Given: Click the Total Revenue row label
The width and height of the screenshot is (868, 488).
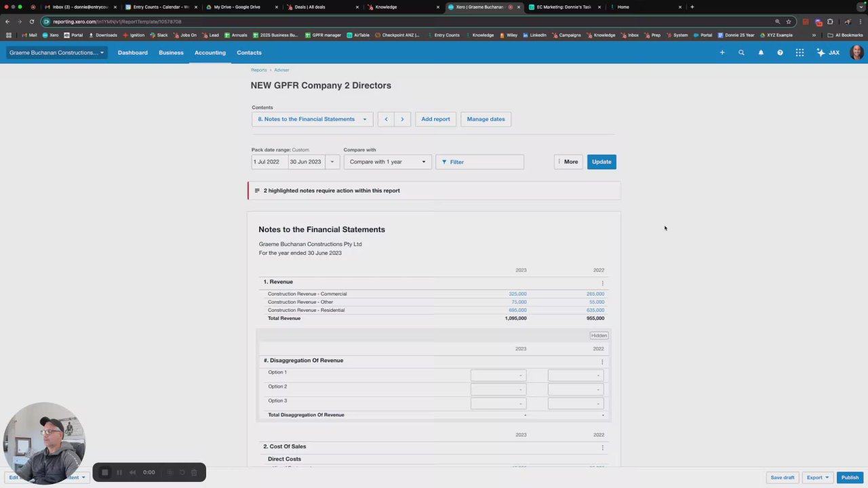Looking at the screenshot, I should (x=284, y=319).
